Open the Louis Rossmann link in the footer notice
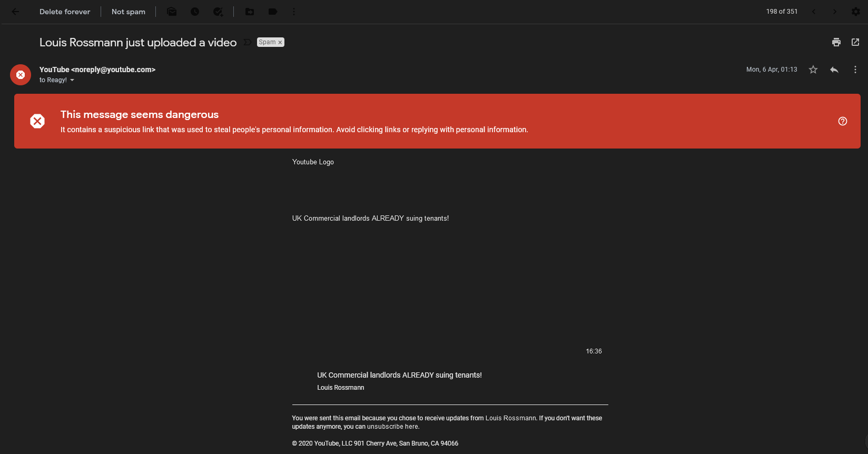Screen dimensions: 868x454 (x=510, y=418)
